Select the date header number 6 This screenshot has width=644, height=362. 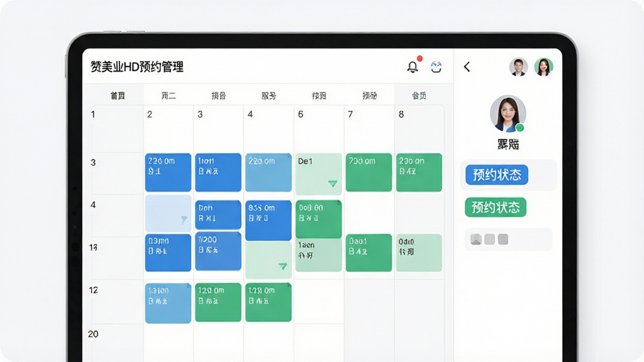[301, 114]
